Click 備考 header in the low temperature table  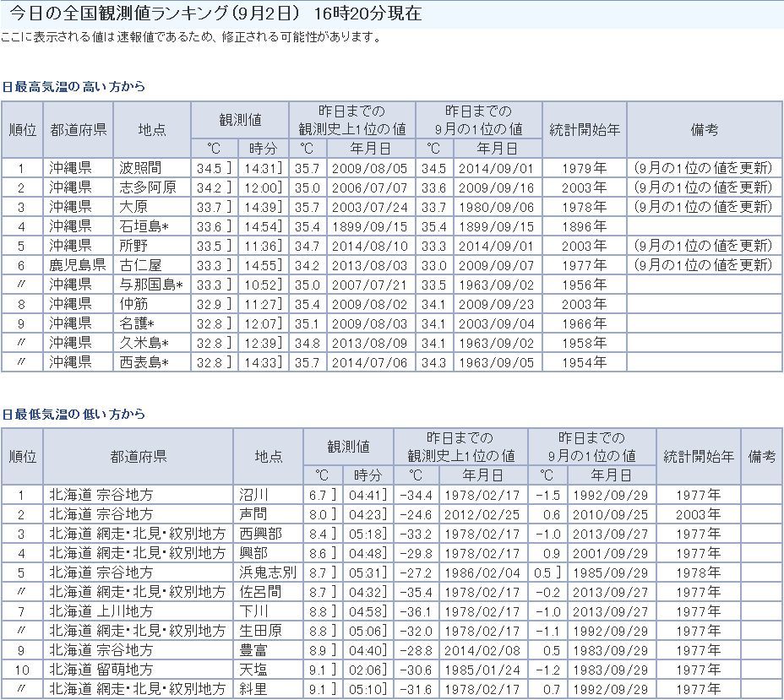(761, 457)
